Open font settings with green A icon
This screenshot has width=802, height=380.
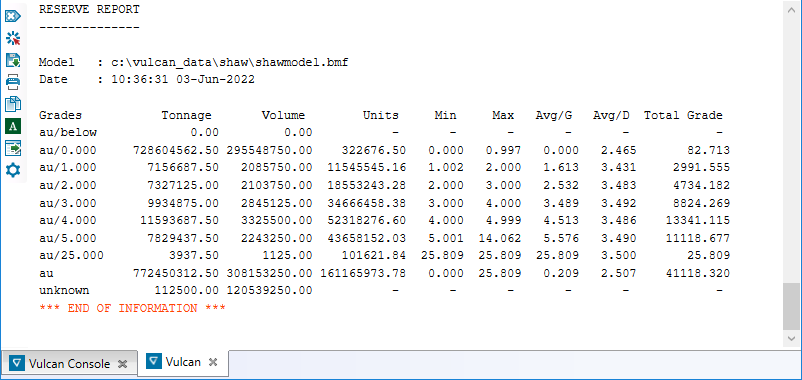coord(13,126)
